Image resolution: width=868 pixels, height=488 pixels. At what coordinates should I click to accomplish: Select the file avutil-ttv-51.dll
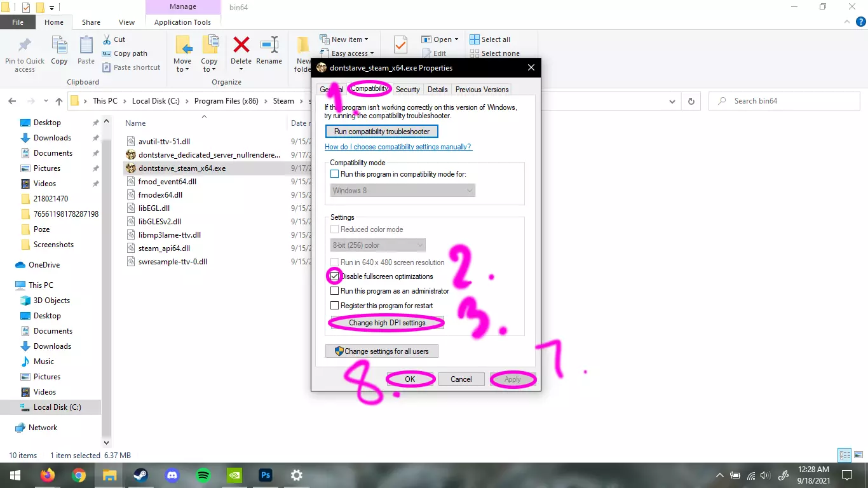pos(164,142)
